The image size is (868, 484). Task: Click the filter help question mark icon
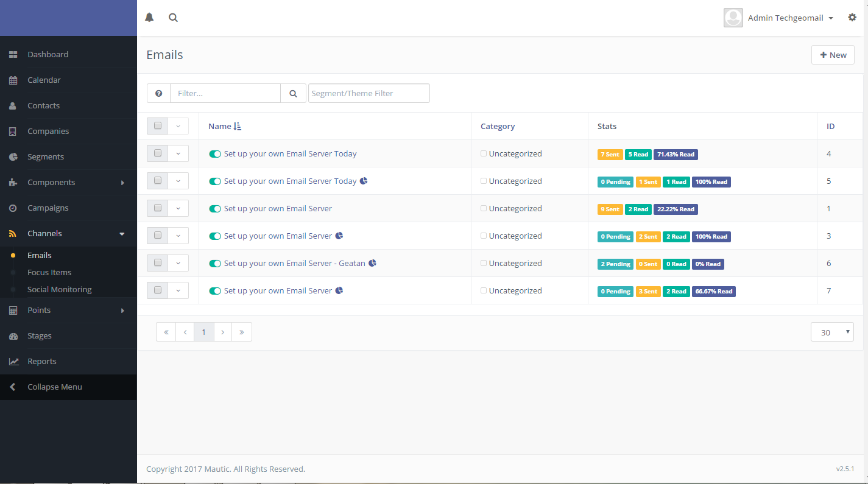pyautogui.click(x=158, y=93)
